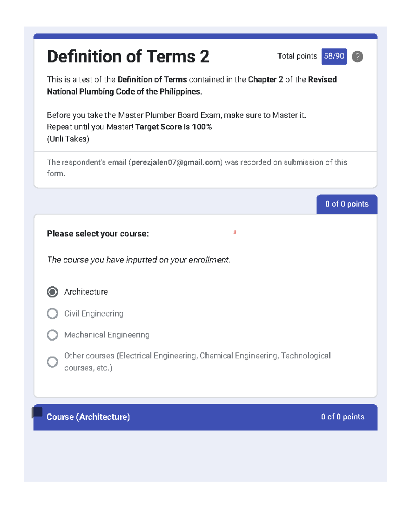The image size is (411, 532).
Task: Click the dark flag icon beside Course section
Action: pyautogui.click(x=37, y=412)
